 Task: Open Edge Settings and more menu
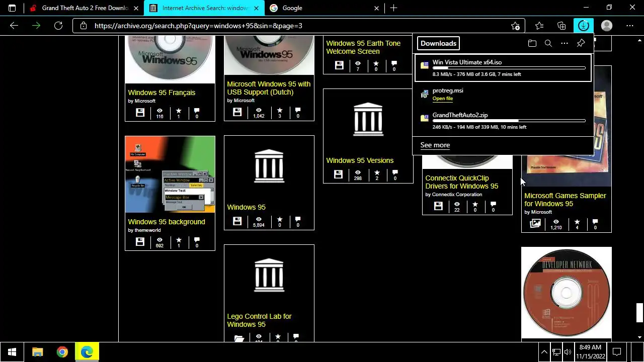tap(630, 26)
